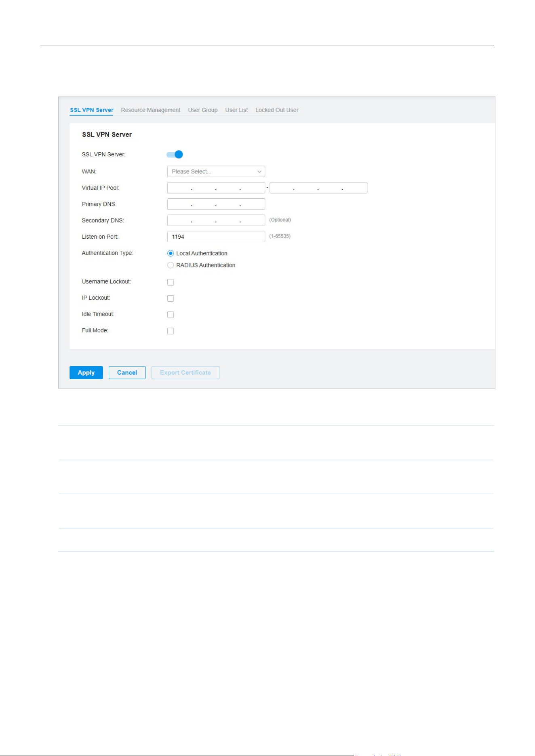The width and height of the screenshot is (535, 756).
Task: Click the Apply button
Action: tap(86, 373)
